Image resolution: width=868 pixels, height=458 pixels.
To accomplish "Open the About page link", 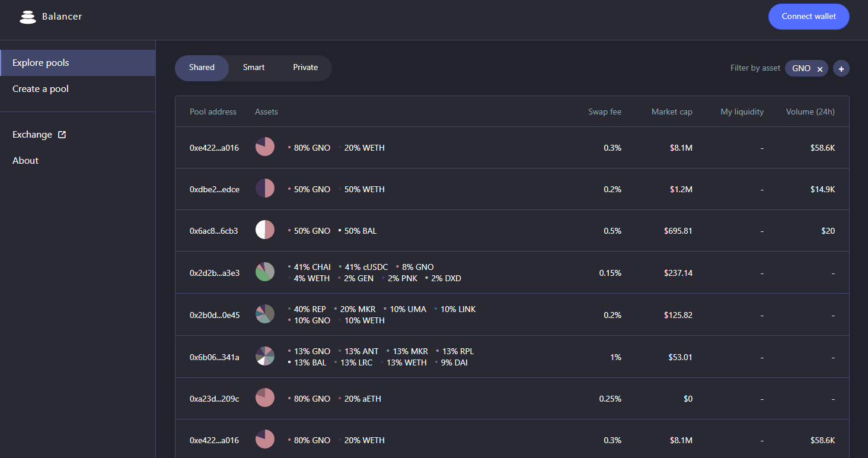I will click(25, 161).
